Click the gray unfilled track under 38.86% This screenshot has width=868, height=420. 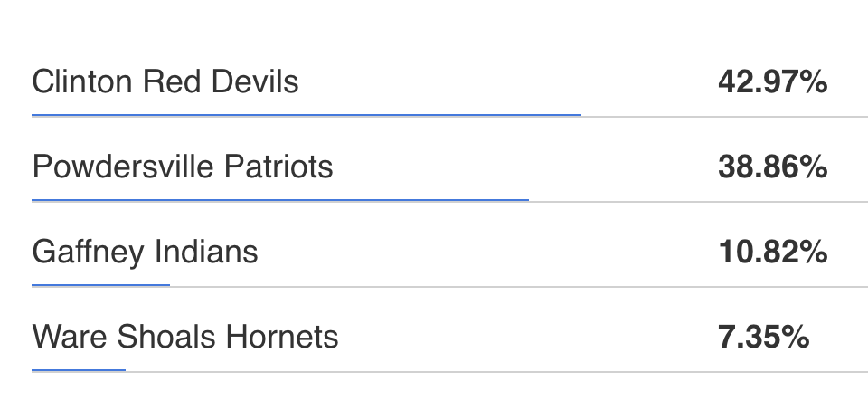point(696,201)
